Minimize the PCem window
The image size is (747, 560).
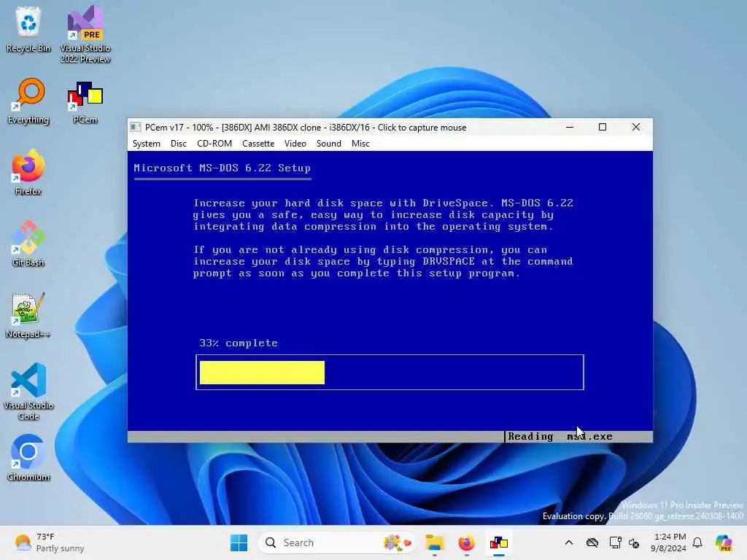570,127
